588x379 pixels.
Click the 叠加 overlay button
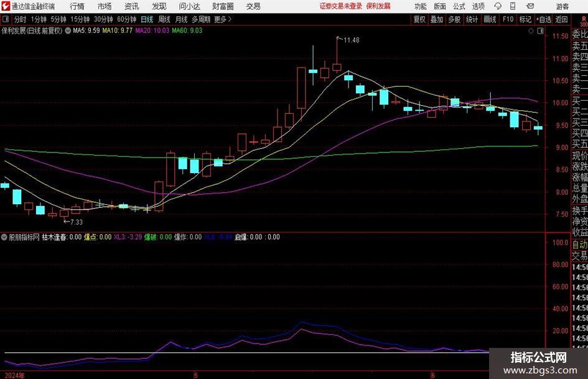click(x=437, y=19)
